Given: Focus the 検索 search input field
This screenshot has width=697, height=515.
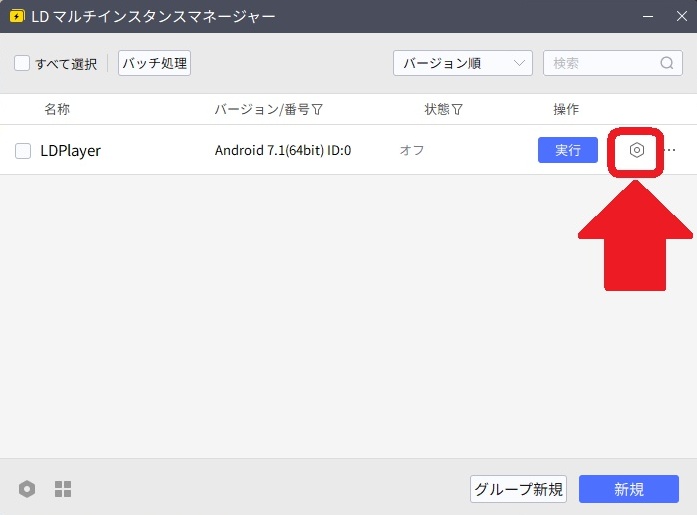Looking at the screenshot, I should coord(602,63).
